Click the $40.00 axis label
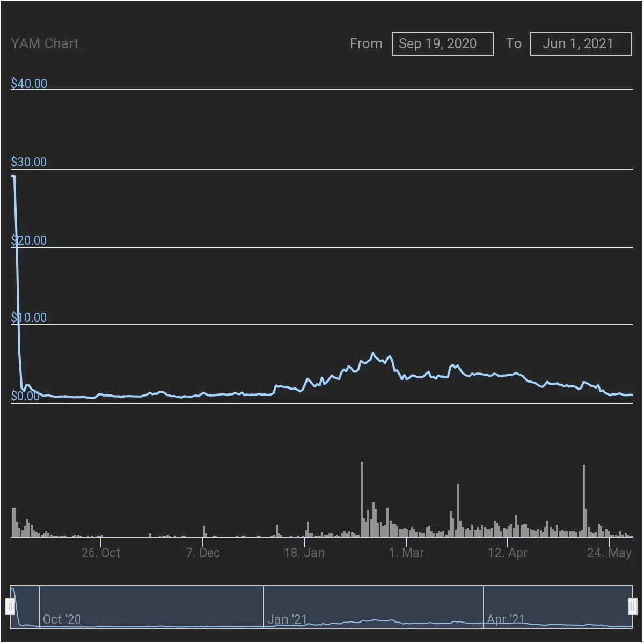Viewport: 644px width, 644px height. pos(29,83)
